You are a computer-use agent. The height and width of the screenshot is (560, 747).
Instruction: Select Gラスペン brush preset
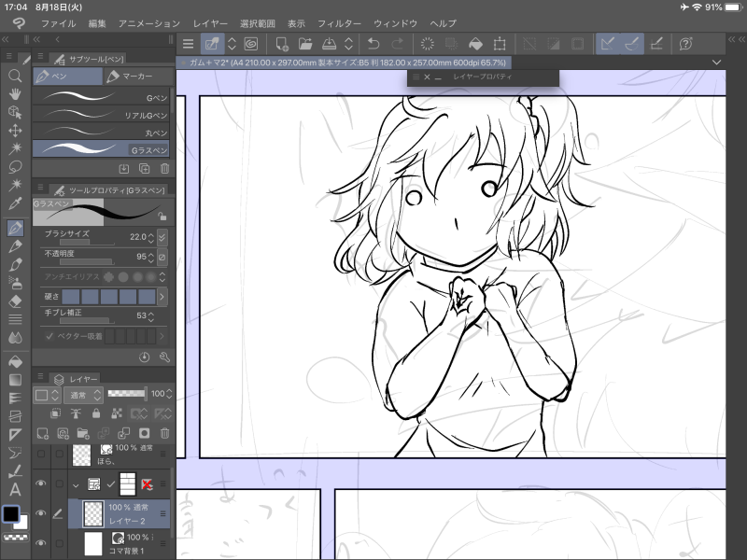pos(101,149)
